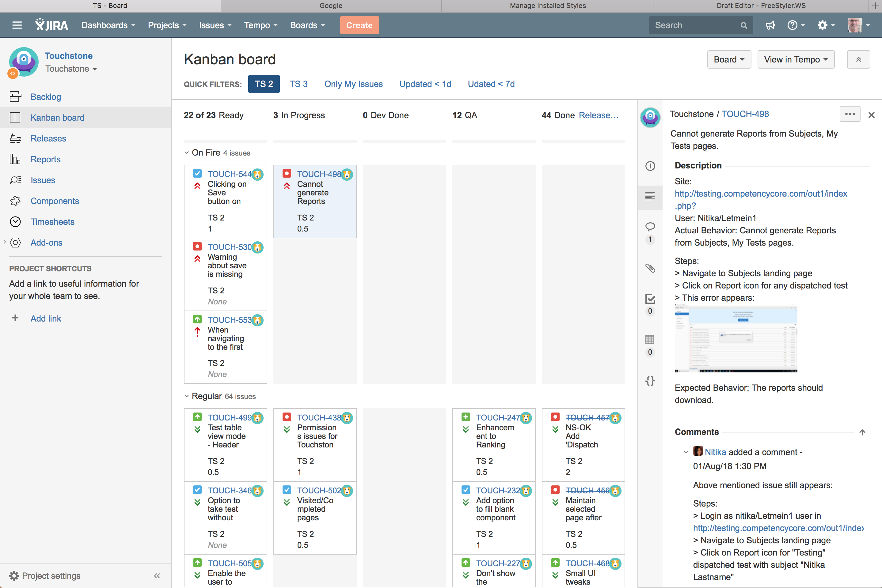Open the TOUCH-544 card link

pyautogui.click(x=230, y=174)
